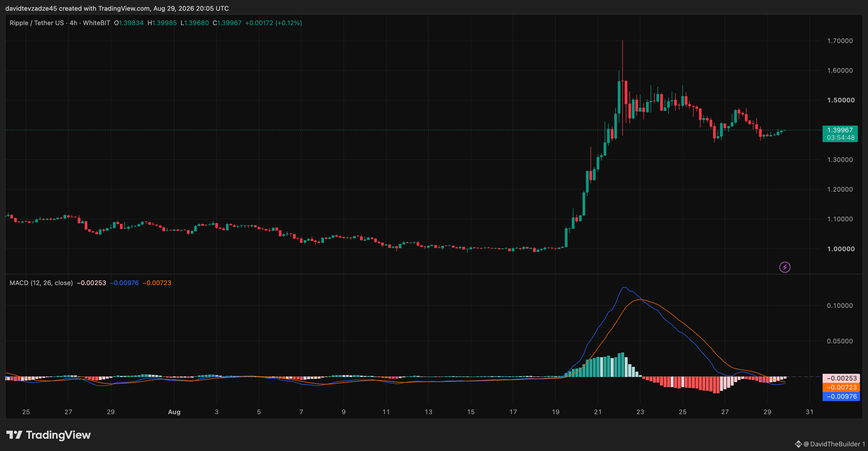Click the 19 date label on time axis
Viewport: 868px width, 451px height.
(x=556, y=412)
